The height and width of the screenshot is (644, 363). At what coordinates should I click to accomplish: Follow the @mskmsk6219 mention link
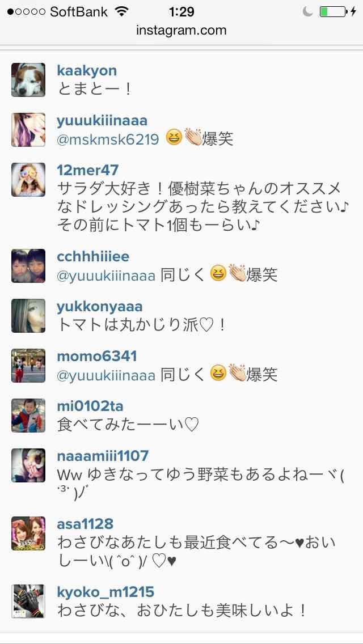click(108, 139)
